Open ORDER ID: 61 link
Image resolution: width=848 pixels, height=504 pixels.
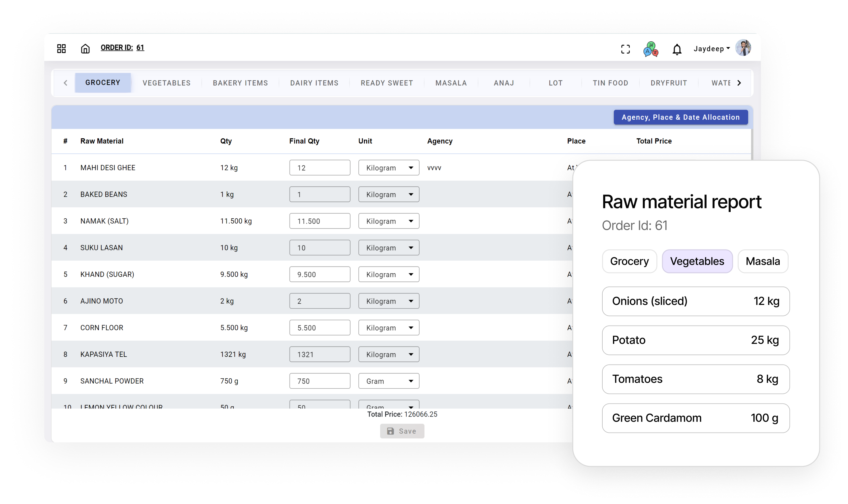(122, 47)
